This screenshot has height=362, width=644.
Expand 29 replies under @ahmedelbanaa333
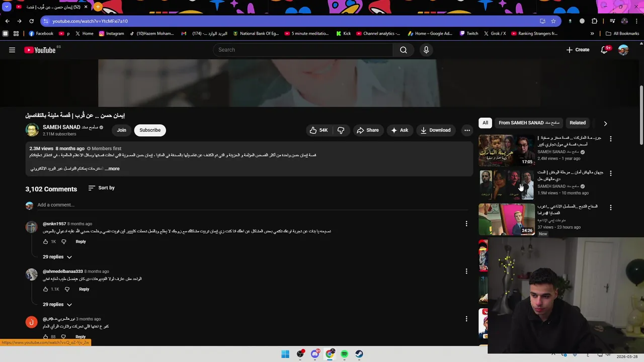click(x=57, y=305)
